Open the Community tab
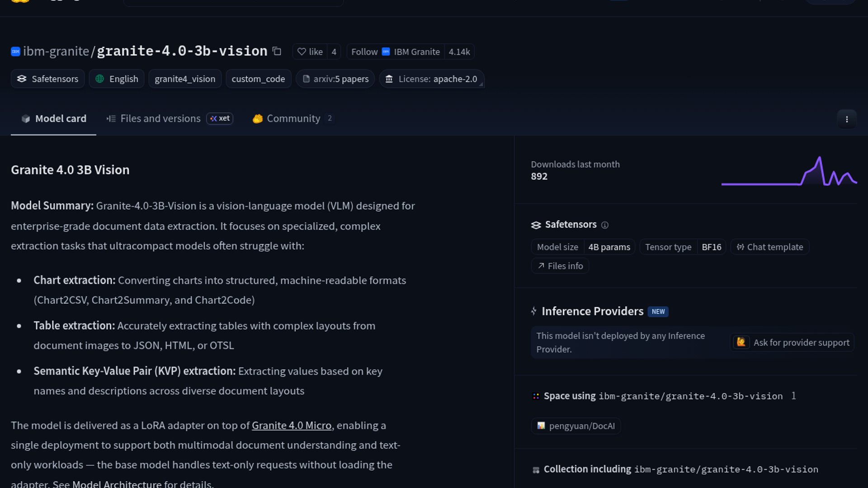 (293, 118)
